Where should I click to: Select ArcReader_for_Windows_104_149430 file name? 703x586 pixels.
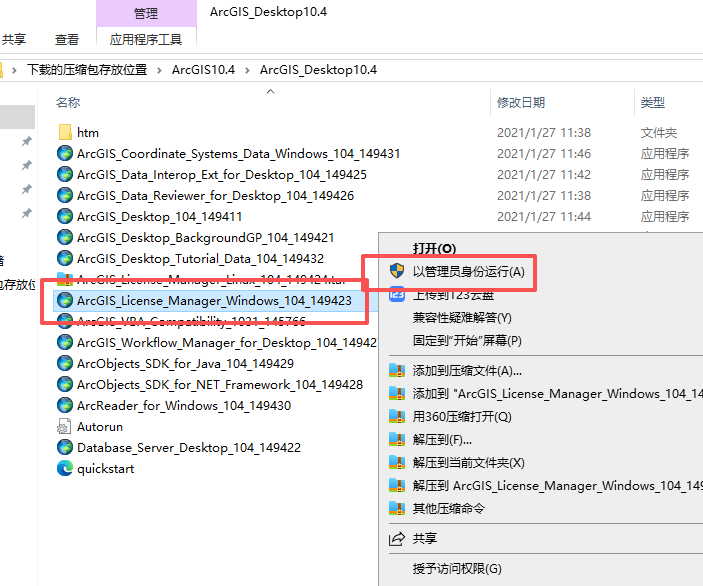tap(184, 406)
